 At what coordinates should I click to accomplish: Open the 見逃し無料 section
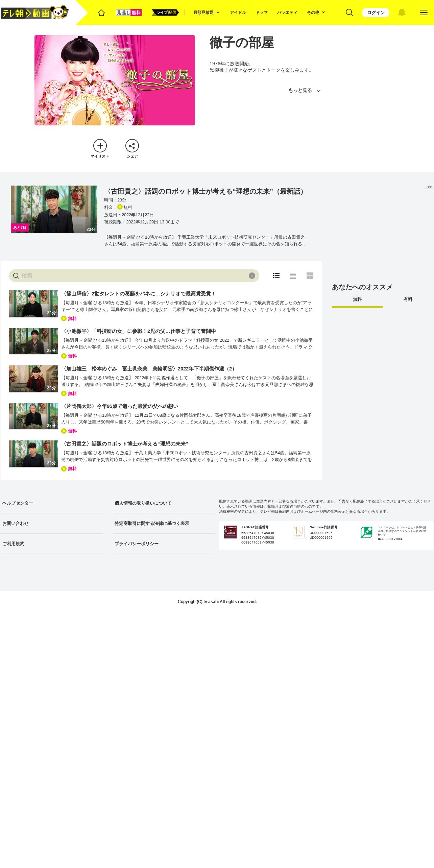pyautogui.click(x=129, y=13)
